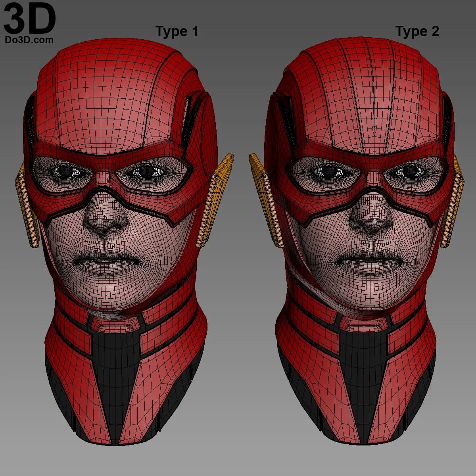Click the "Type 2" label text
476x476 pixels.
(417, 31)
